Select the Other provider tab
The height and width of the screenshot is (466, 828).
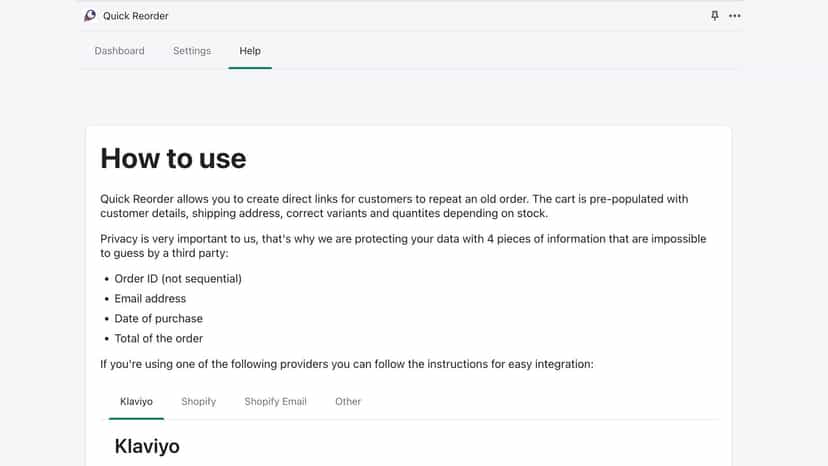(348, 402)
